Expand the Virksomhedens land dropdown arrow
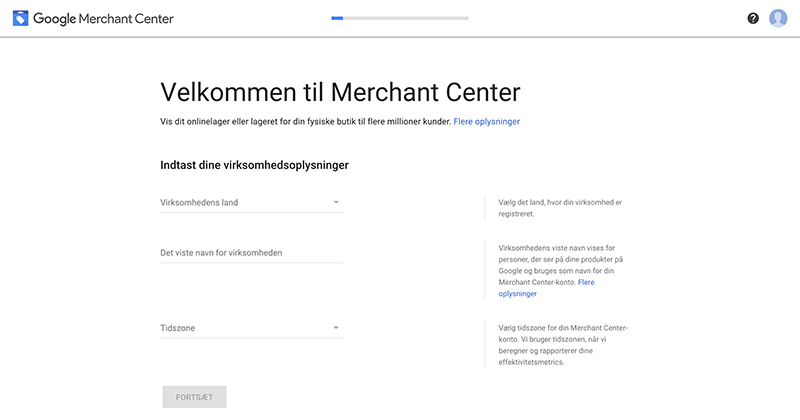The height and width of the screenshot is (420, 800). click(x=336, y=202)
